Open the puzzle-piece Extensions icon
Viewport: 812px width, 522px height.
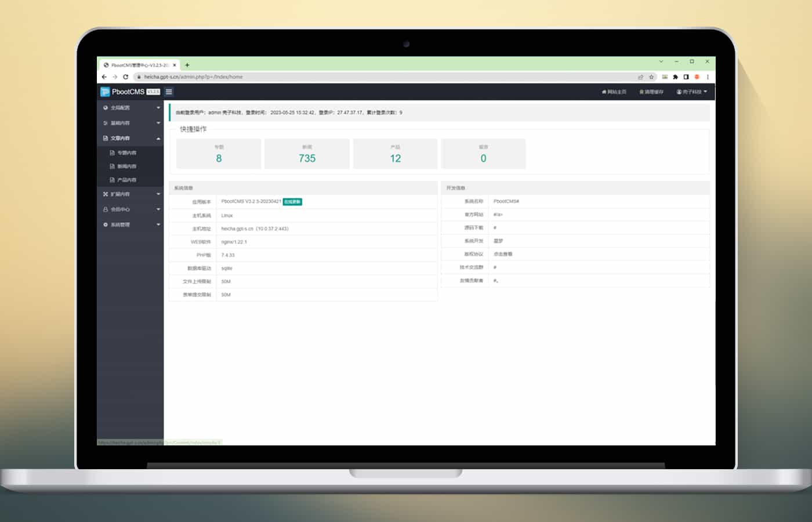[x=675, y=77]
